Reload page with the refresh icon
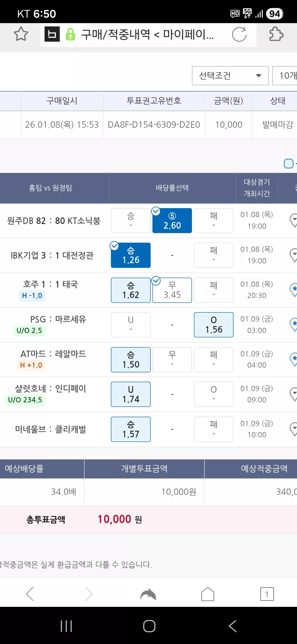Screen dimensions: 297x644 coord(239,34)
